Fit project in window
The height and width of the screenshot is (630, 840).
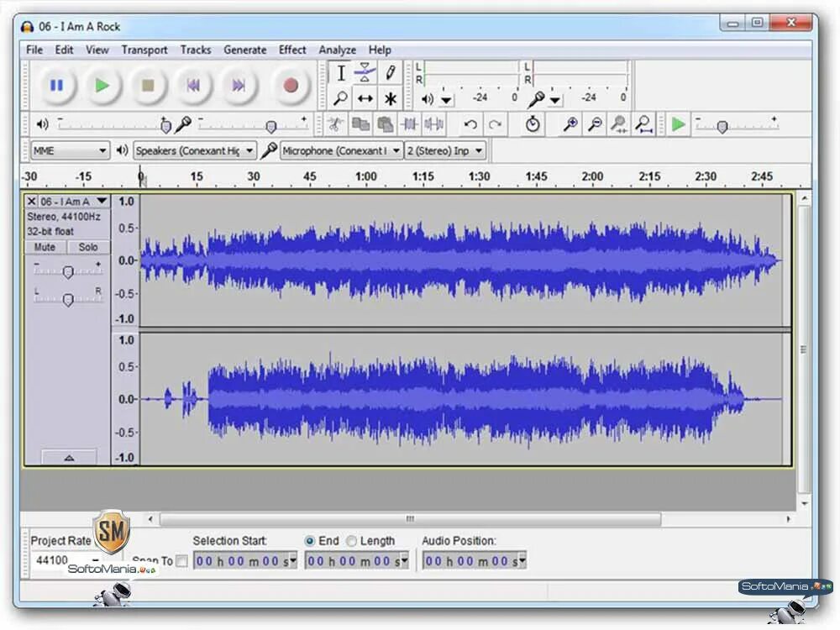tap(644, 125)
